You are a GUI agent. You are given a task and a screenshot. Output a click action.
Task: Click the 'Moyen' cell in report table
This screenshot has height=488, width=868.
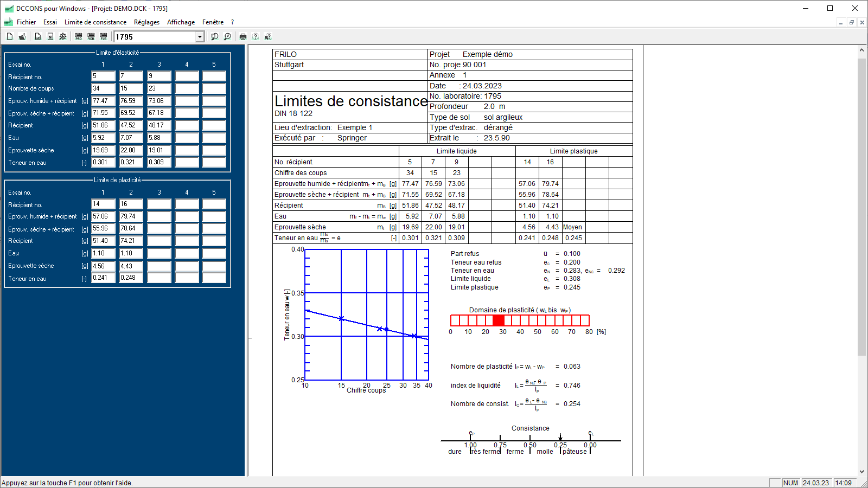pos(572,227)
